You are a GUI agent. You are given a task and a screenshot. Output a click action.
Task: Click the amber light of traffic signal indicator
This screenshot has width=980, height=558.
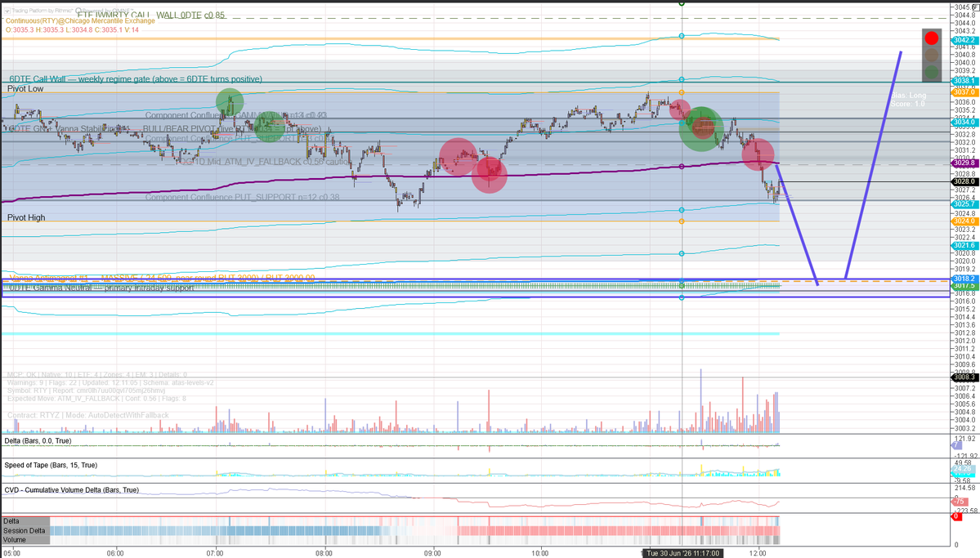click(931, 56)
